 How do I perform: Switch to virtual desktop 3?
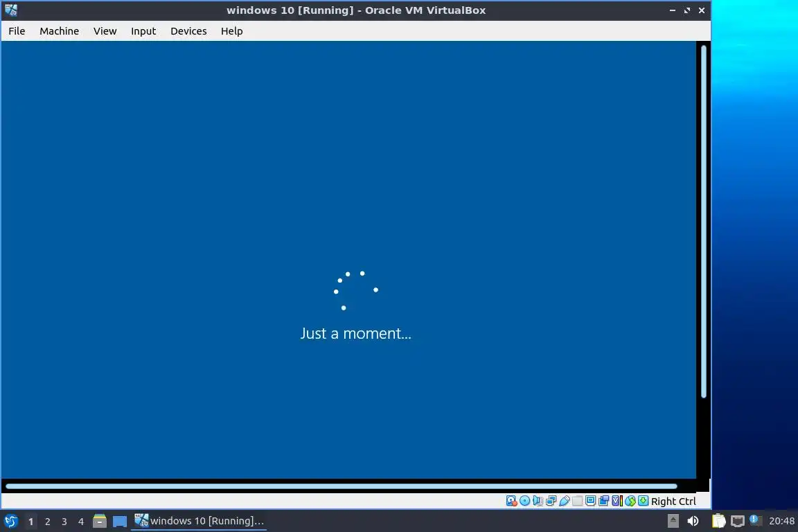click(64, 522)
